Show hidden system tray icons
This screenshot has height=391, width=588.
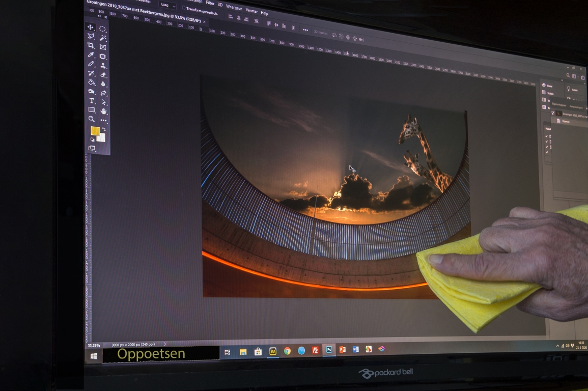pyautogui.click(x=557, y=346)
